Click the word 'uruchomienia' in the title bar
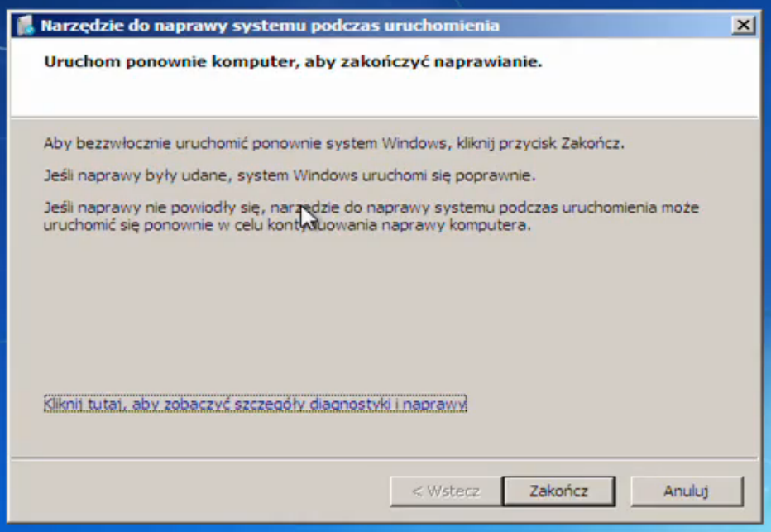Viewport: 771px width, 532px height. (x=442, y=25)
